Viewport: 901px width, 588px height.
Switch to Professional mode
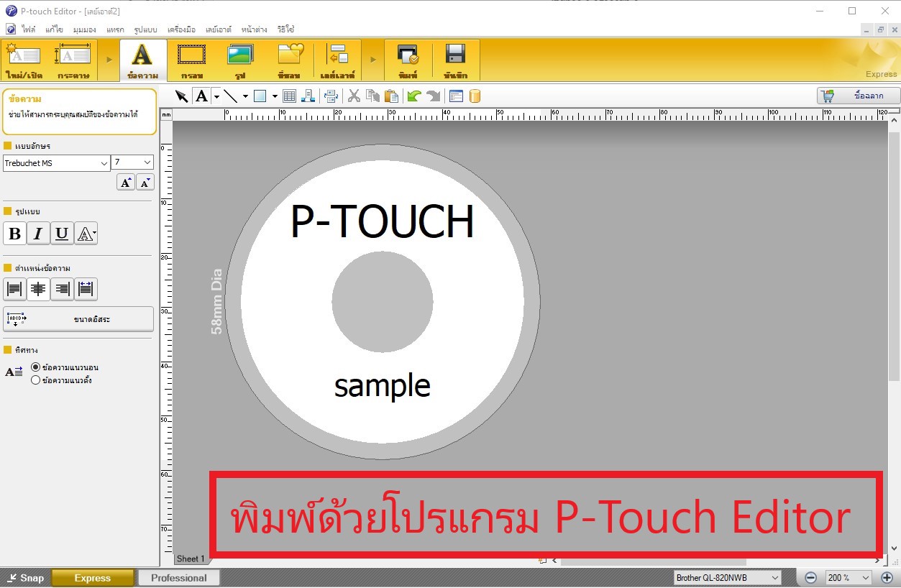(179, 578)
